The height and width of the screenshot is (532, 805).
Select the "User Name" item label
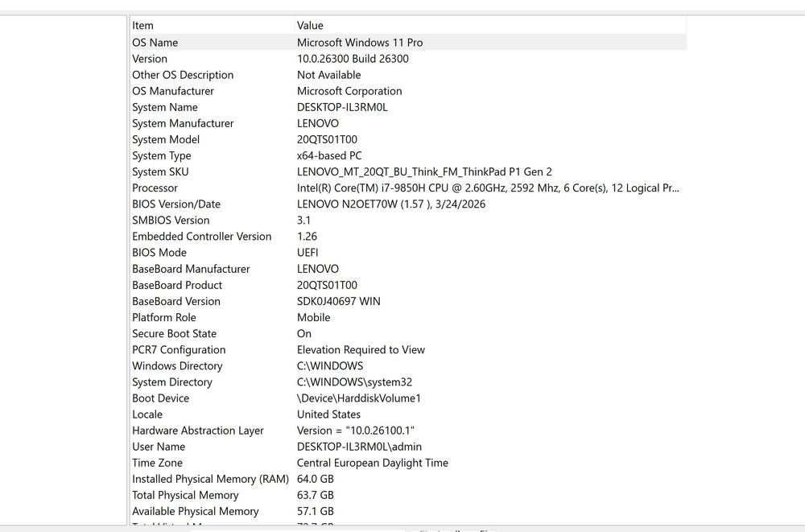pyautogui.click(x=159, y=447)
